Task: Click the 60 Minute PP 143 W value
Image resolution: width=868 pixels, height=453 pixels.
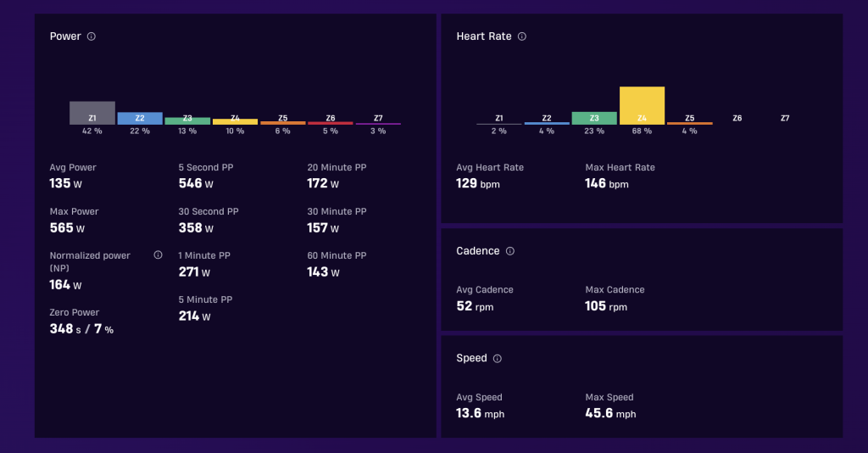Action: (x=323, y=272)
